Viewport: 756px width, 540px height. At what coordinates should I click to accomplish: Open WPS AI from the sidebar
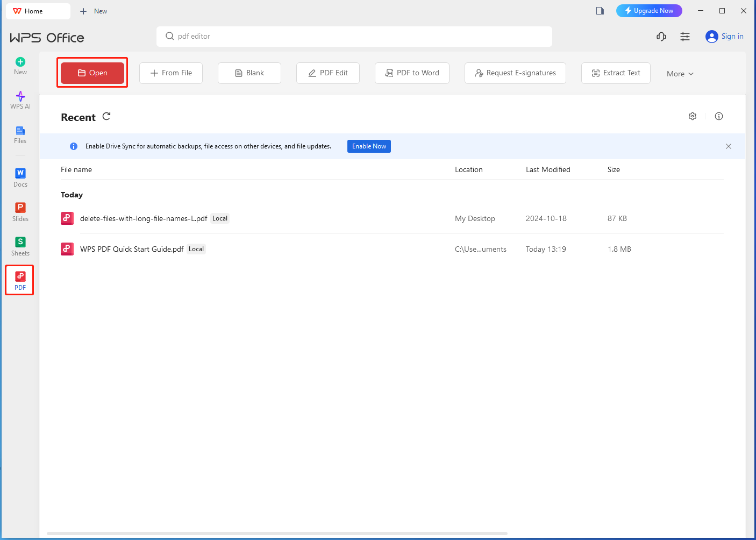pos(20,100)
